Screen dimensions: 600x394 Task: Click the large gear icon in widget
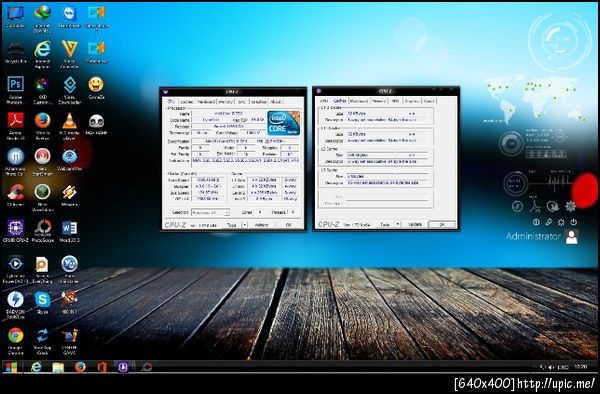pos(570,206)
